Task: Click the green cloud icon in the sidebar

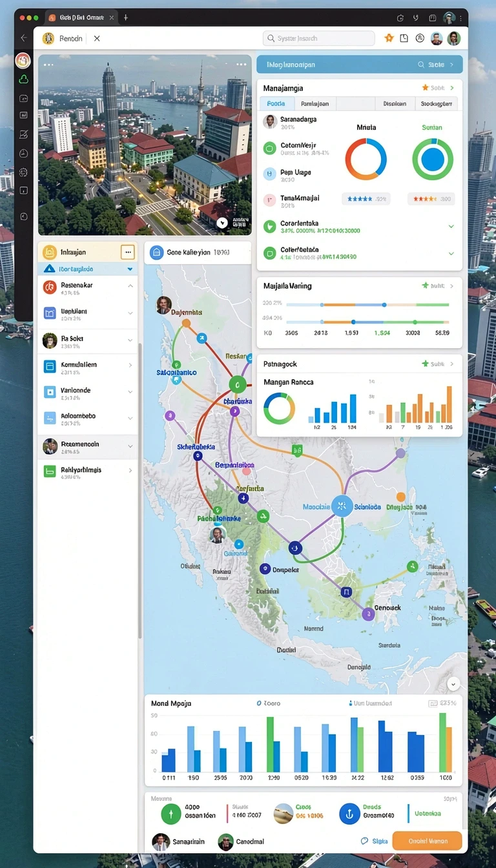Action: [x=24, y=79]
